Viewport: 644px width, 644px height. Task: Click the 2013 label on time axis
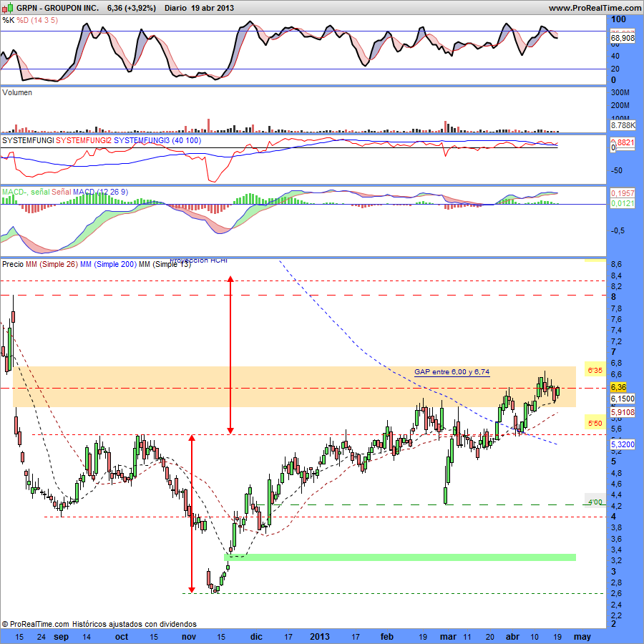coord(320,637)
